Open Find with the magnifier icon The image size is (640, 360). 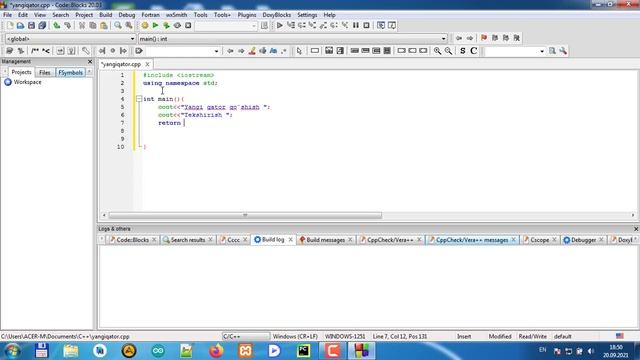(118, 25)
